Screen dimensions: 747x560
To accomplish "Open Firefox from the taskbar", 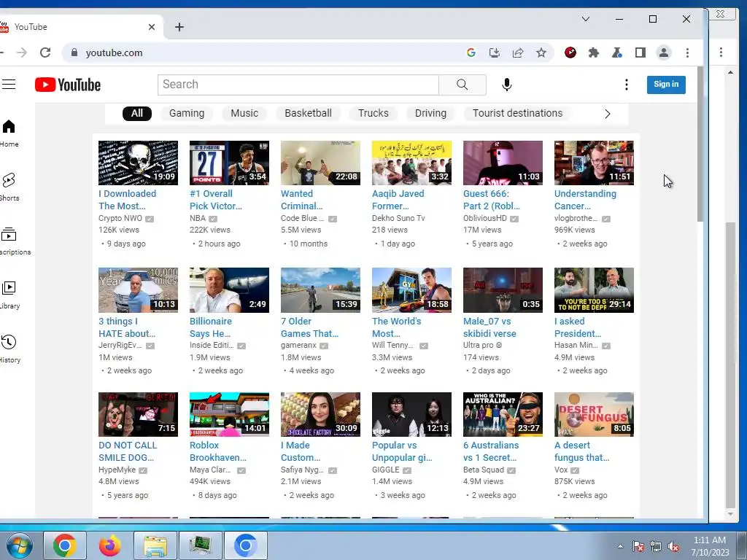I will click(x=110, y=545).
